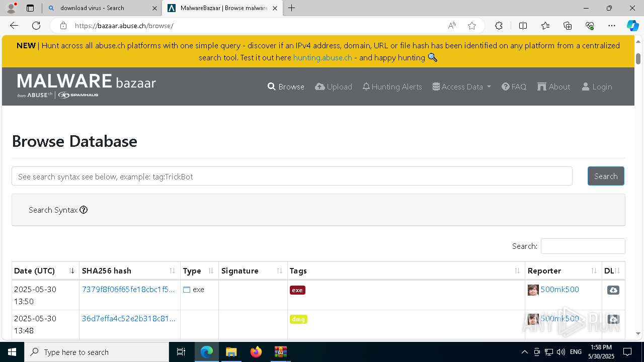Launch Firefox from taskbar
This screenshot has height=362, width=644.
(x=256, y=352)
